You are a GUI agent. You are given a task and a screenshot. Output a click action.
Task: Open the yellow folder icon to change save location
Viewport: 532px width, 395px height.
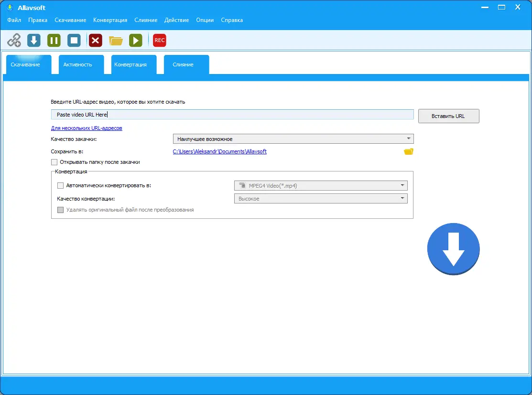408,151
